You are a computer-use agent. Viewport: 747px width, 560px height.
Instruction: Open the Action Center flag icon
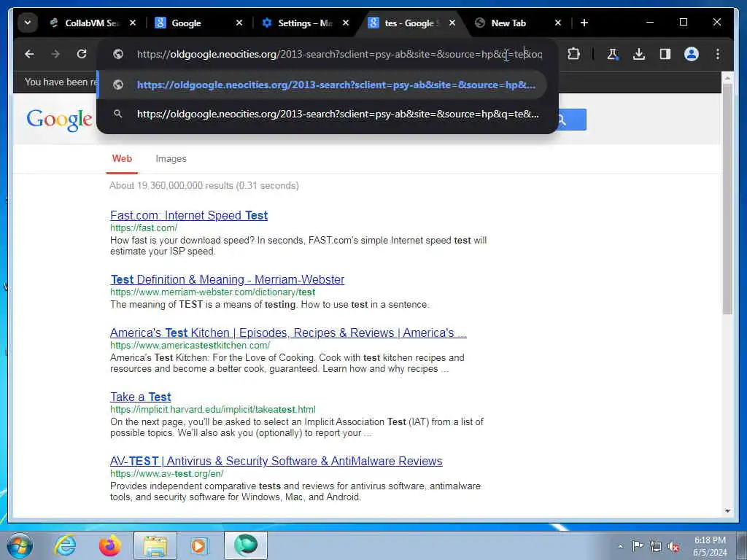pos(638,546)
